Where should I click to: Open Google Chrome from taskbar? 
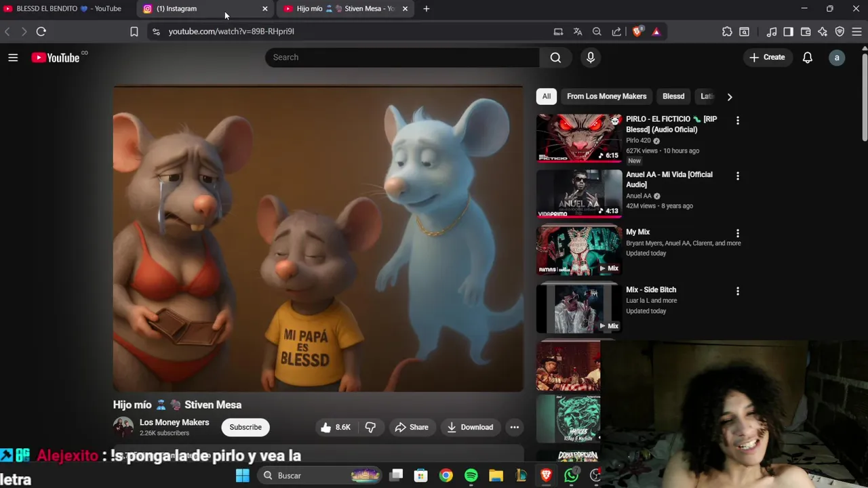[x=446, y=475]
